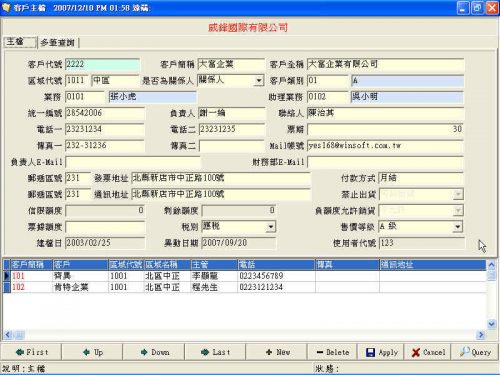Viewport: 500px width, 375px height.
Task: Open the Query search button
Action: [475, 352]
